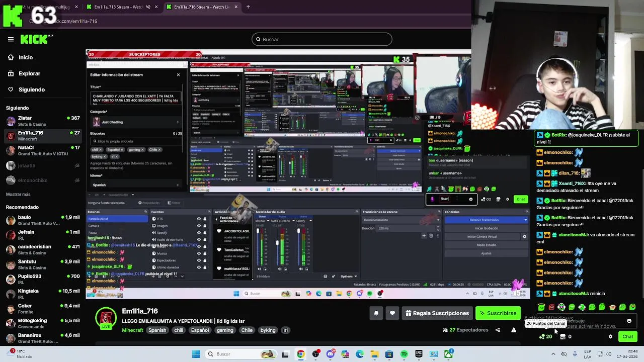Toggle eye icon for Spotify source

(199, 233)
